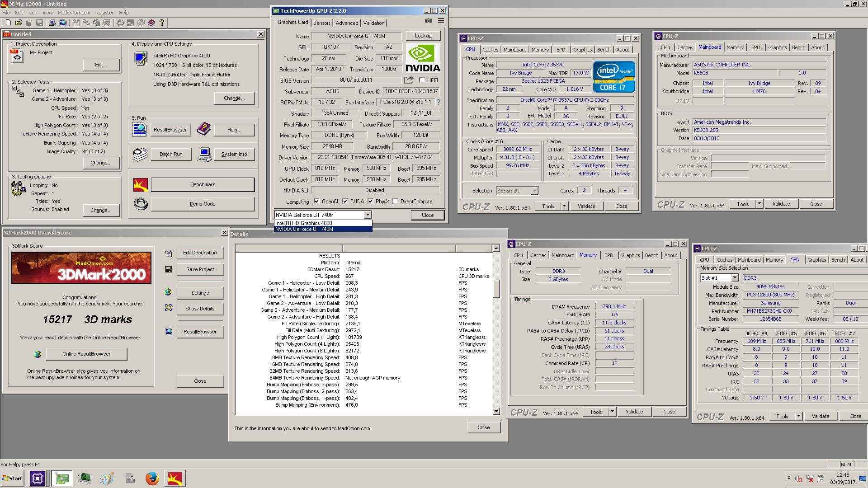Image resolution: width=868 pixels, height=488 pixels.
Task: Open the GPU-Z graphics card taskbar icon
Action: pyautogui.click(x=62, y=479)
